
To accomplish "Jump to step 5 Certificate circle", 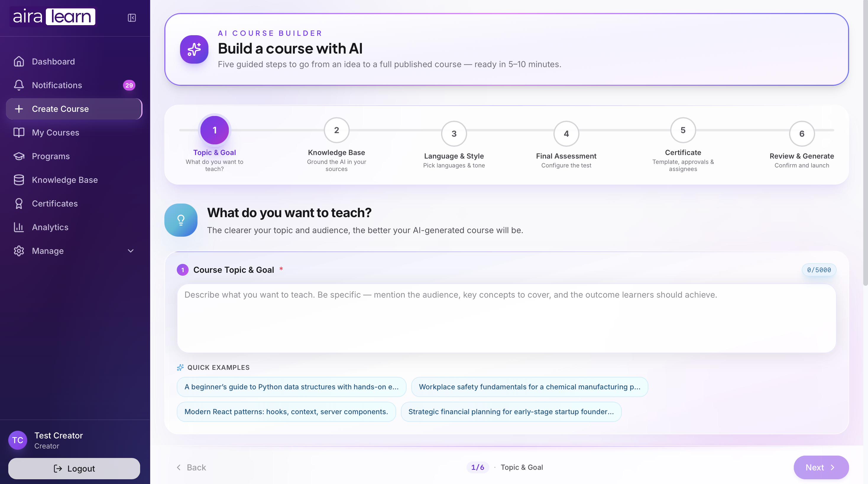I will tap(683, 130).
